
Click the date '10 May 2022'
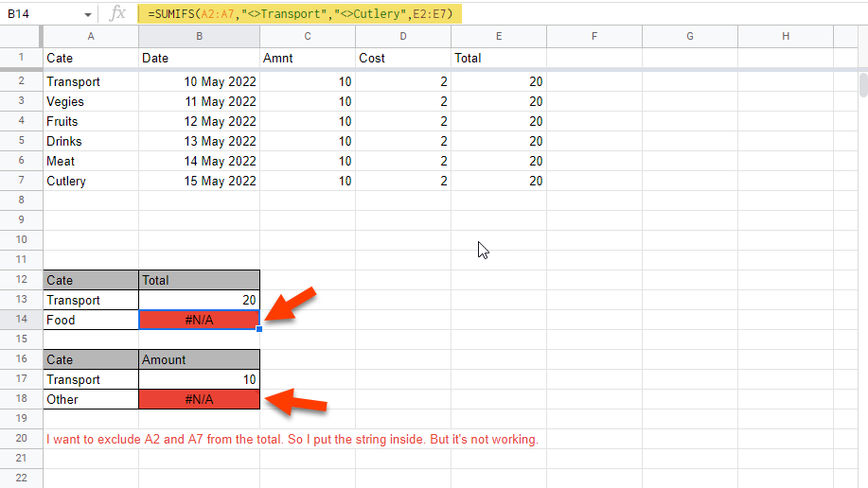pyautogui.click(x=200, y=81)
